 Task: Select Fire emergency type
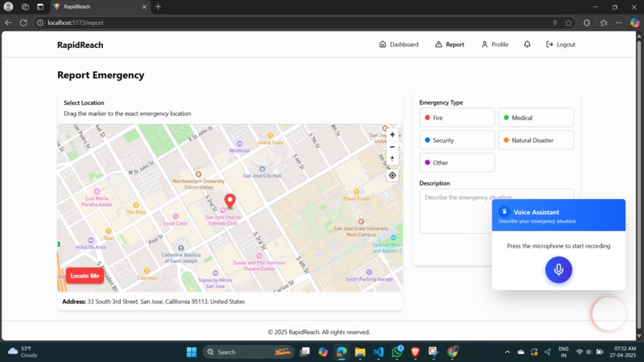coord(457,117)
